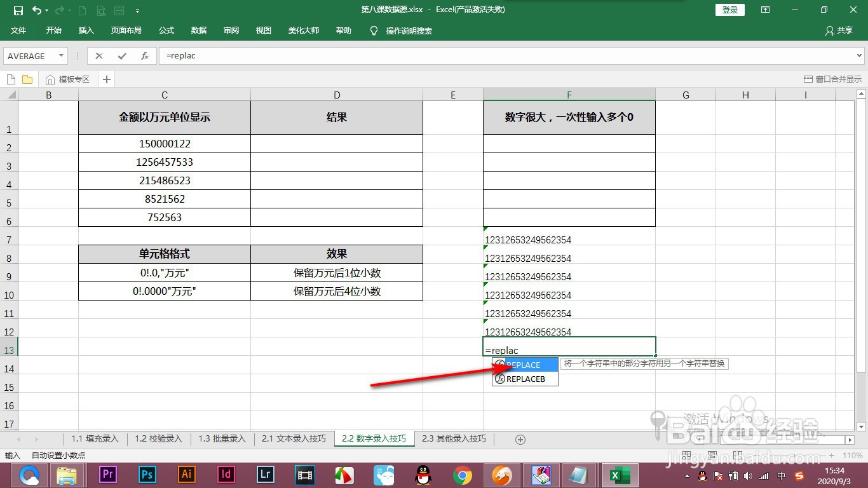Switch input language with the 中 indicator
Viewport: 868px width, 488px height.
780,475
